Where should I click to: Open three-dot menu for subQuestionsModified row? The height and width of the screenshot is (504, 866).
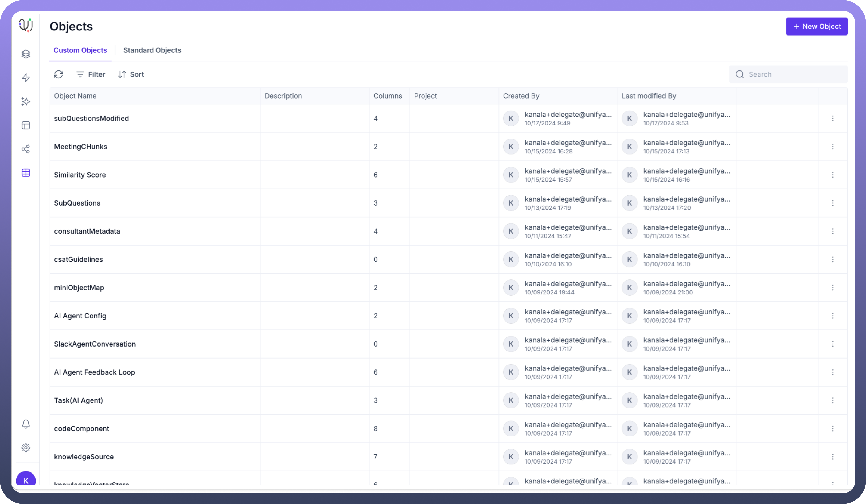tap(832, 119)
